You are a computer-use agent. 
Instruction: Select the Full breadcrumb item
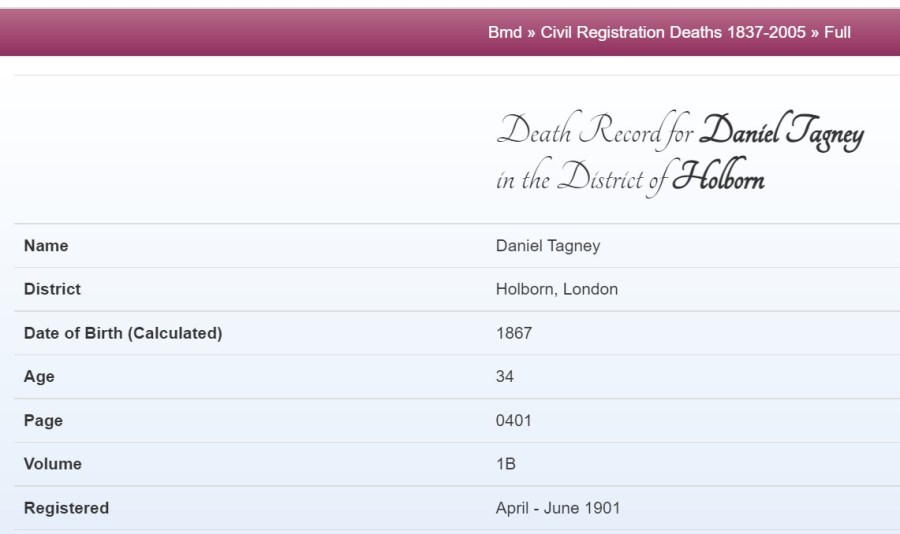[837, 32]
